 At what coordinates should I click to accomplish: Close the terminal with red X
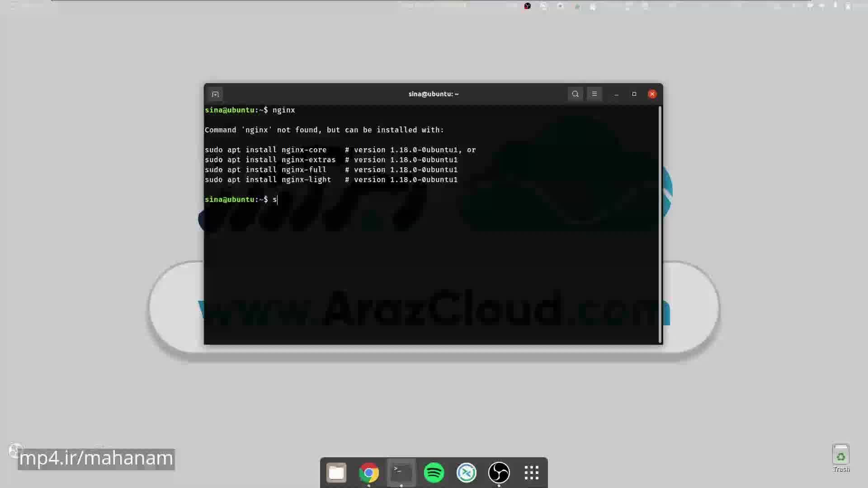tap(652, 94)
